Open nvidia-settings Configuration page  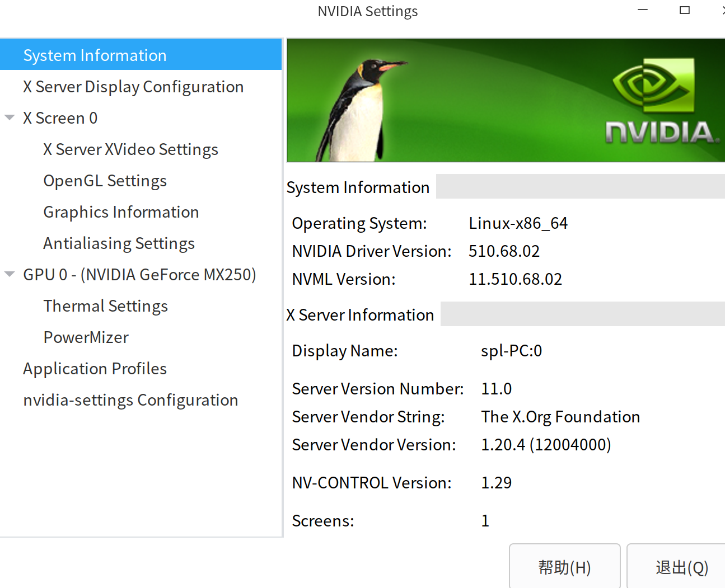coord(130,400)
